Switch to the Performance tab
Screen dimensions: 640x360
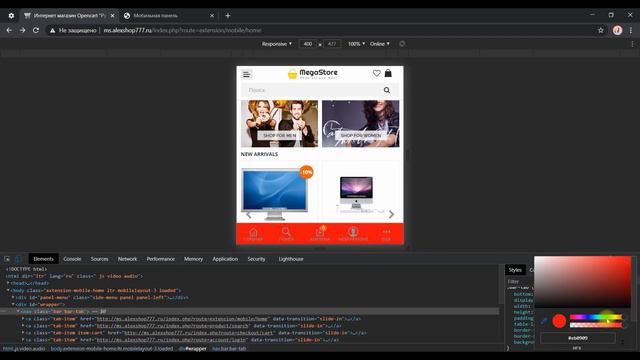[161, 259]
